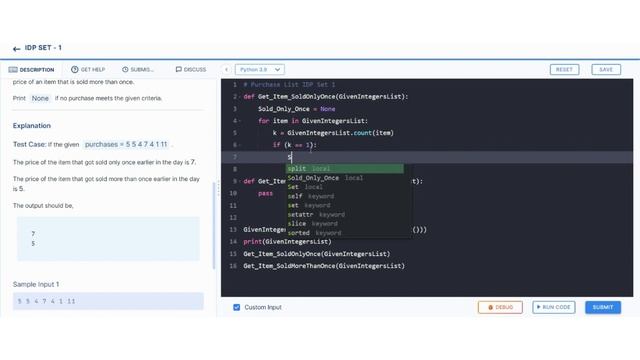640x360 pixels.
Task: Click the print(GivenIntegersList) code line
Action: 287,242
